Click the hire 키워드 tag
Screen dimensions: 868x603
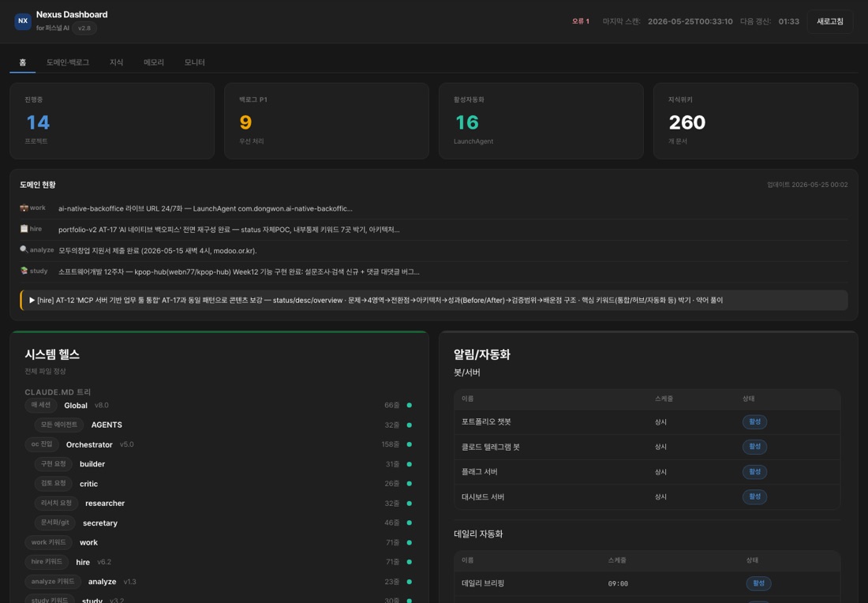point(47,562)
